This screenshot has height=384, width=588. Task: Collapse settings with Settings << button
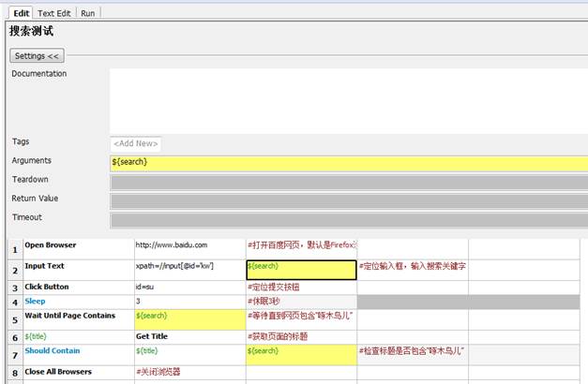(x=37, y=56)
